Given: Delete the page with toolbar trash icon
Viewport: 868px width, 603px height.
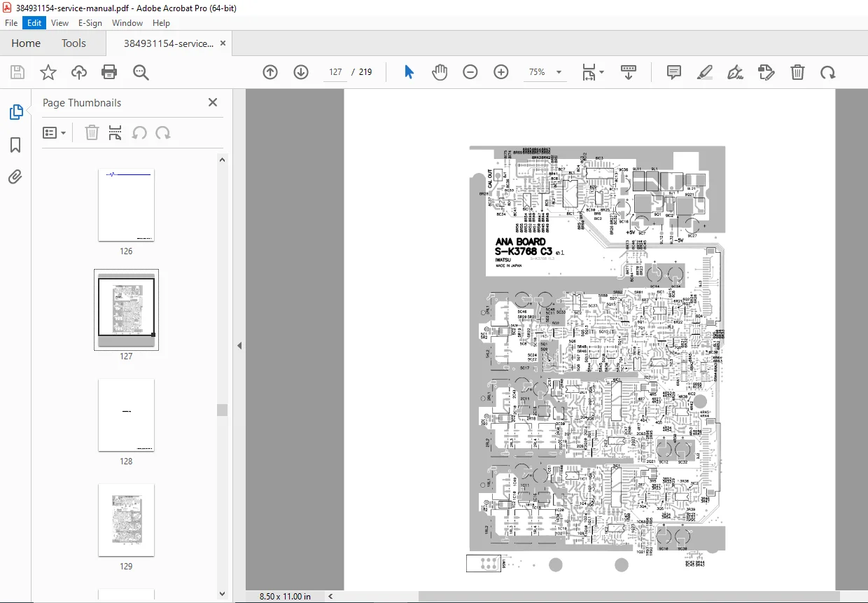Looking at the screenshot, I should coord(797,72).
